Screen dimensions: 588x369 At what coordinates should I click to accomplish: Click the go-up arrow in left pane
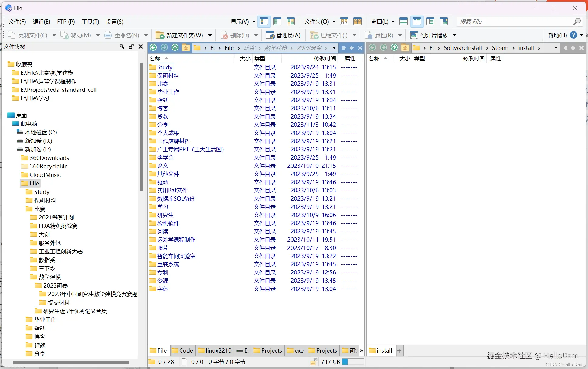[175, 48]
